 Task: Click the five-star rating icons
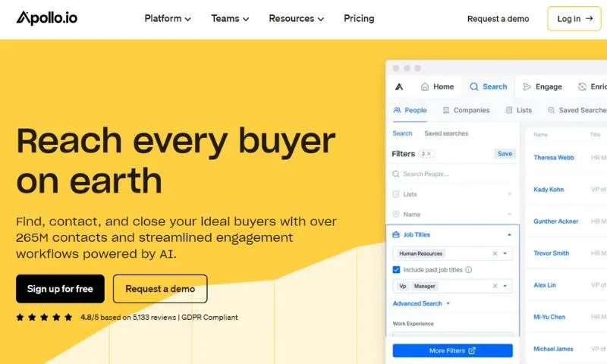(44, 318)
